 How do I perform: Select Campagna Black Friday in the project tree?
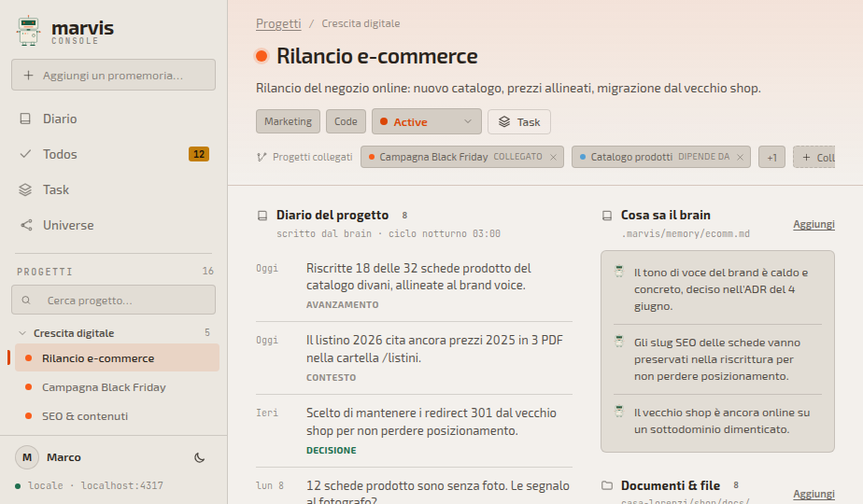coord(117,387)
